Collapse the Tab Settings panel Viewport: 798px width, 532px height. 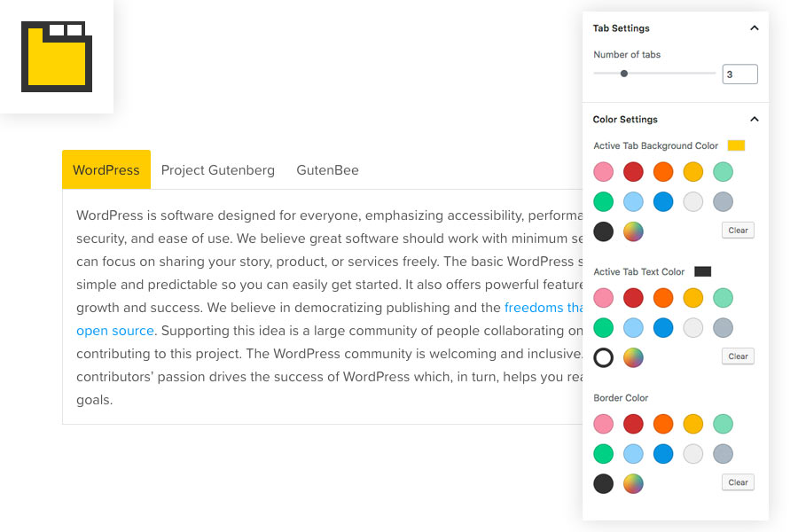click(755, 27)
